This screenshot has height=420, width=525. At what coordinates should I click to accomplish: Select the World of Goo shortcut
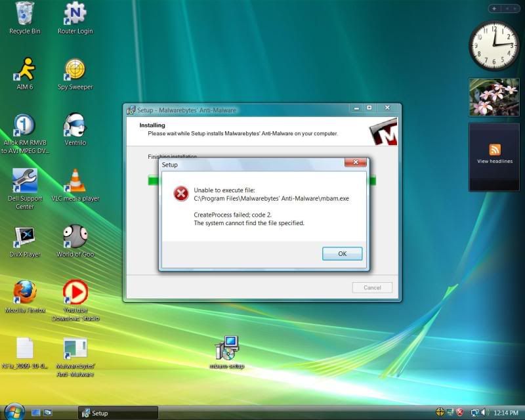tap(75, 241)
